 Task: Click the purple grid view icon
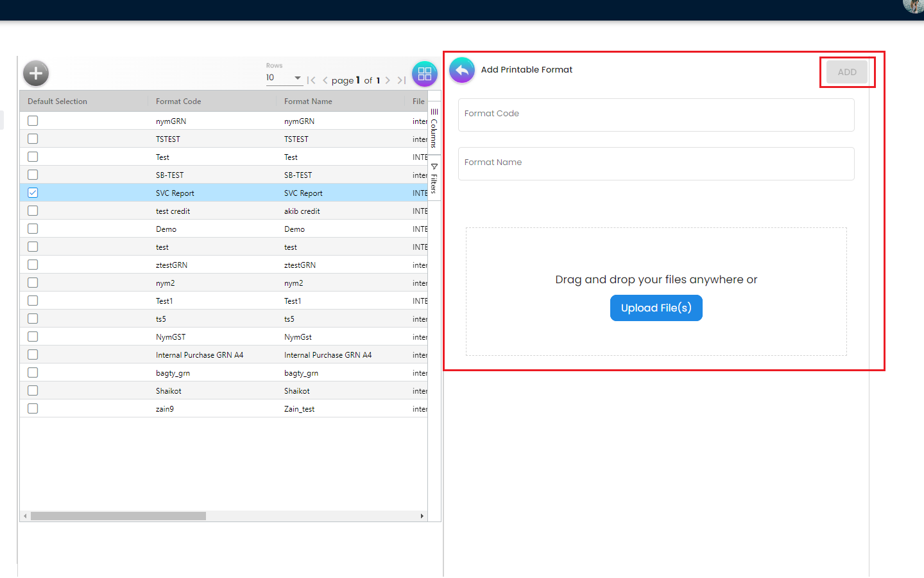424,74
